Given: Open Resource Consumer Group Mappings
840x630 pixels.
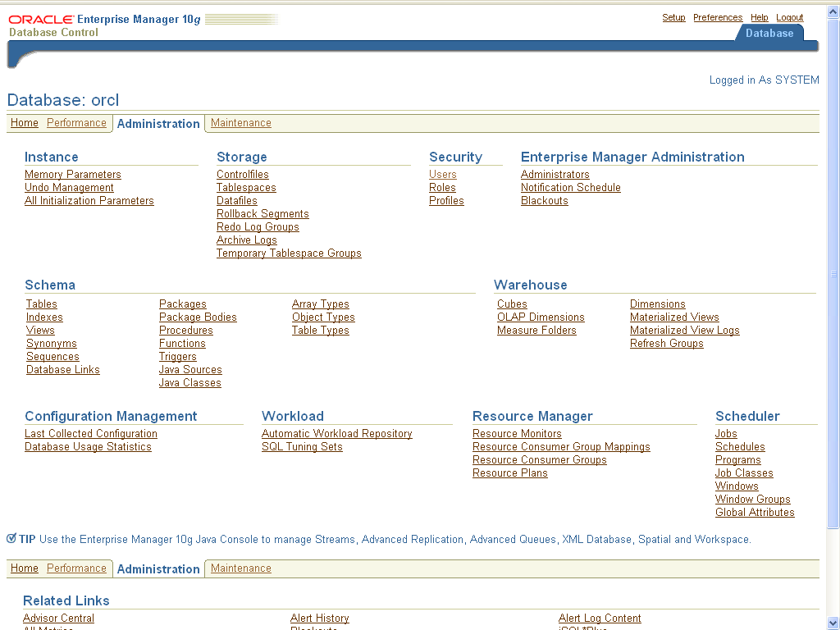Looking at the screenshot, I should (x=561, y=447).
